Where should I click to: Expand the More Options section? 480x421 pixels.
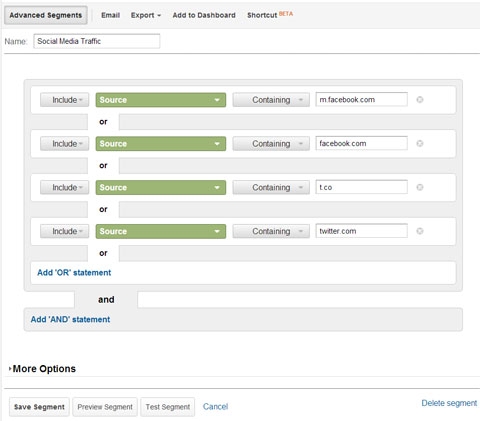[x=42, y=369]
